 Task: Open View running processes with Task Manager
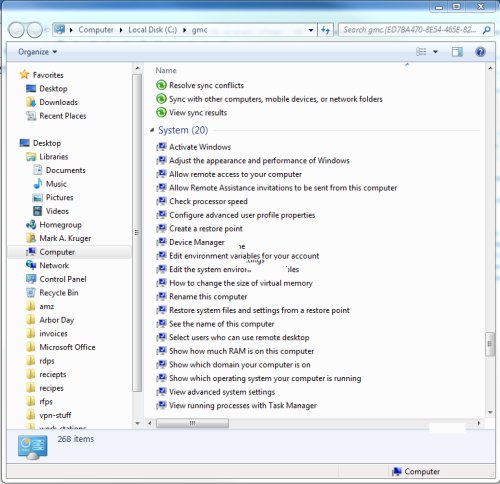(243, 405)
